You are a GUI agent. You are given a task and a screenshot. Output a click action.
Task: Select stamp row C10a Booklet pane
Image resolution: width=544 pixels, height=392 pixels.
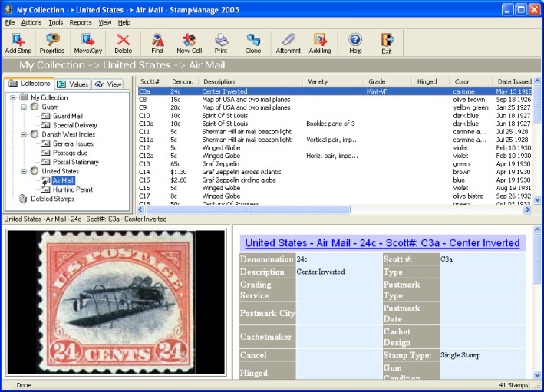[335, 124]
